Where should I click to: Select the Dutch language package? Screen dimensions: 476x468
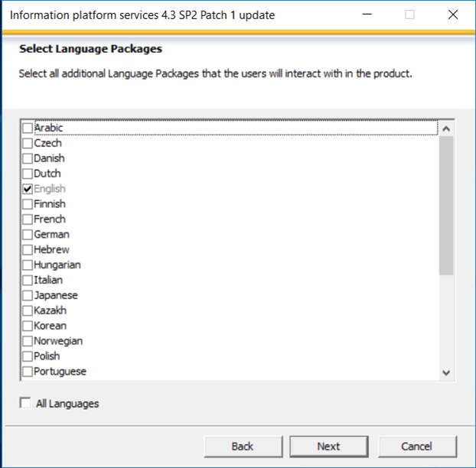point(28,174)
